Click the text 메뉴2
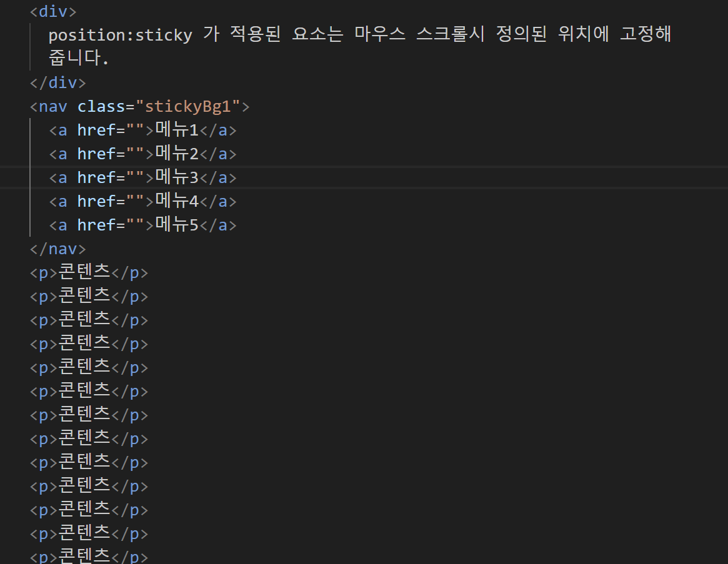This screenshot has width=728, height=564. (176, 153)
